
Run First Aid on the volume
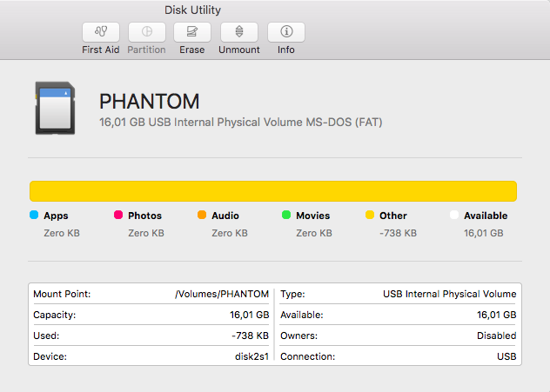point(101,32)
